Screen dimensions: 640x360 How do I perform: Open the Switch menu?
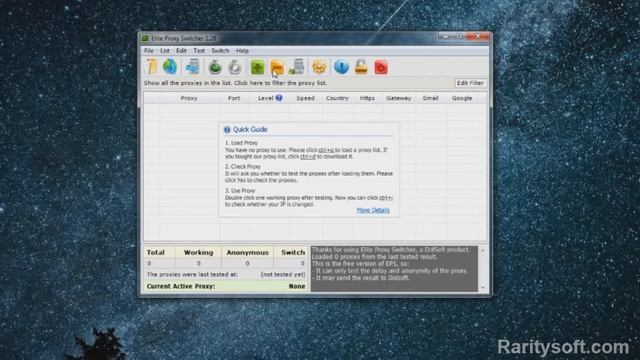tap(220, 51)
